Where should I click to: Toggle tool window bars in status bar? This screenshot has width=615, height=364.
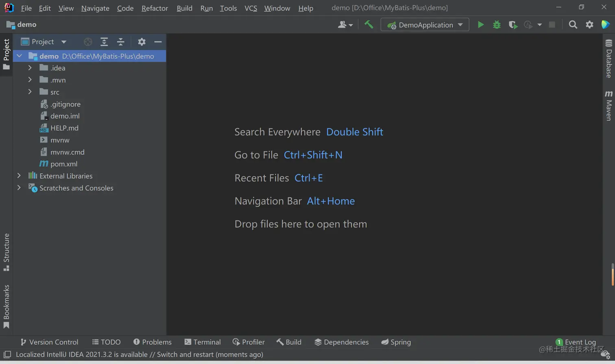click(x=7, y=355)
